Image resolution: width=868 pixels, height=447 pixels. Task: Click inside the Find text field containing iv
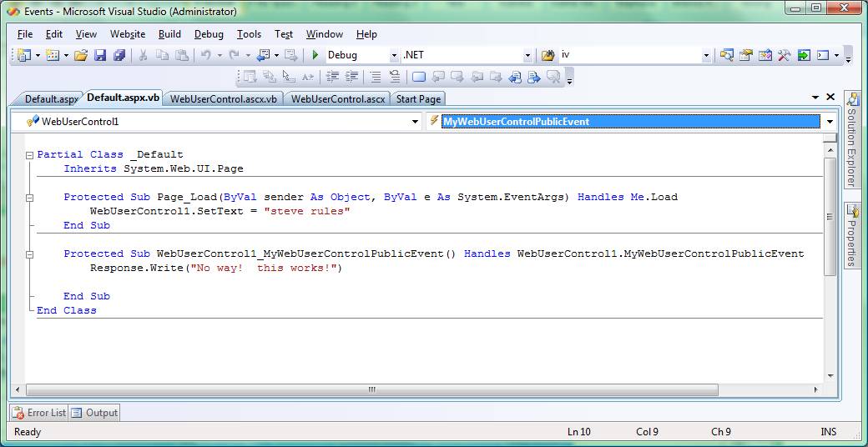pos(629,55)
